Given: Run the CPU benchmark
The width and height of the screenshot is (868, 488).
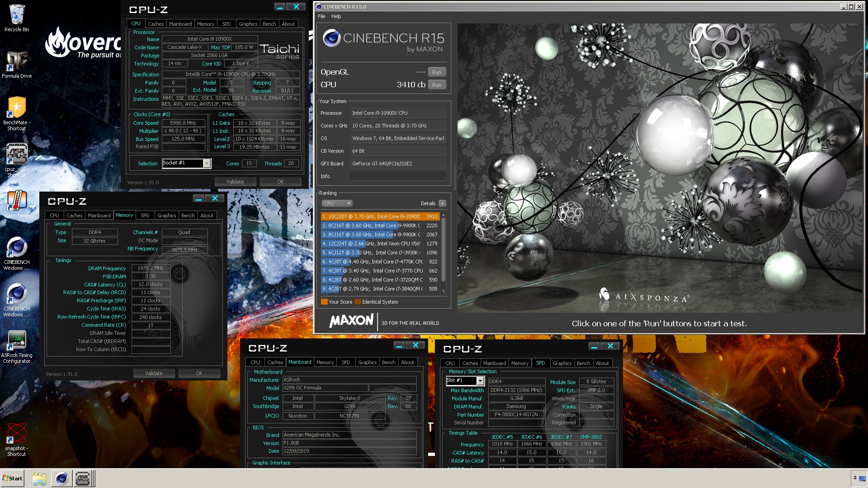Looking at the screenshot, I should [x=436, y=85].
